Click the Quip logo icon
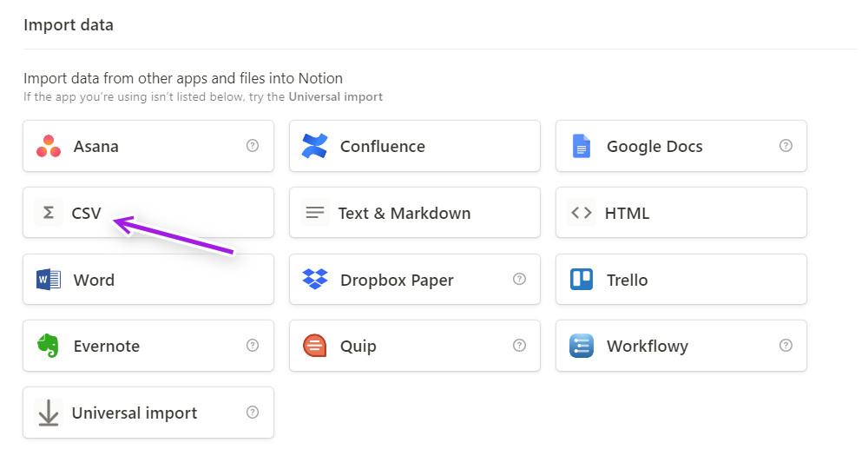Screen dimensions: 868x469 pos(314,346)
